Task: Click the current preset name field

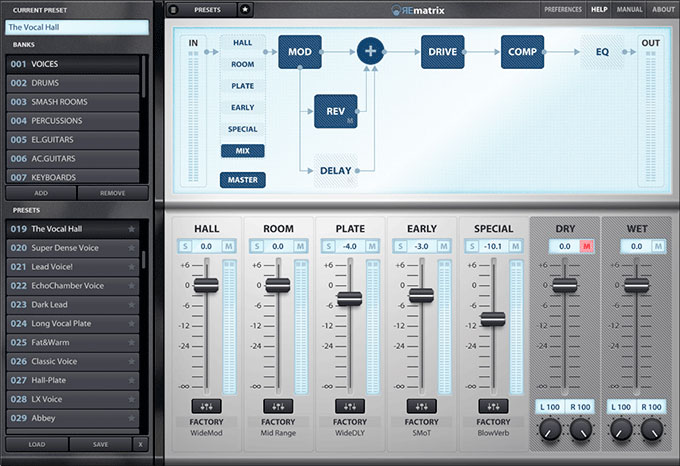Action: coord(76,27)
